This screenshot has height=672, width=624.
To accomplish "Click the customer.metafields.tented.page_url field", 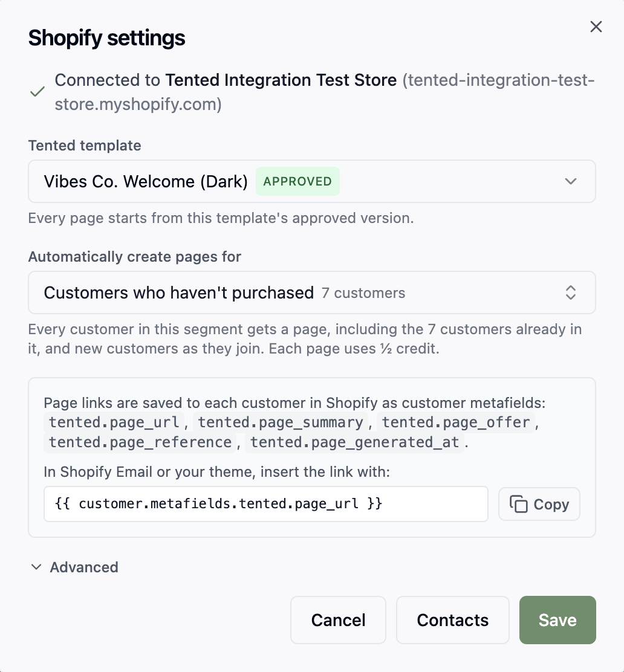I will pos(266,504).
